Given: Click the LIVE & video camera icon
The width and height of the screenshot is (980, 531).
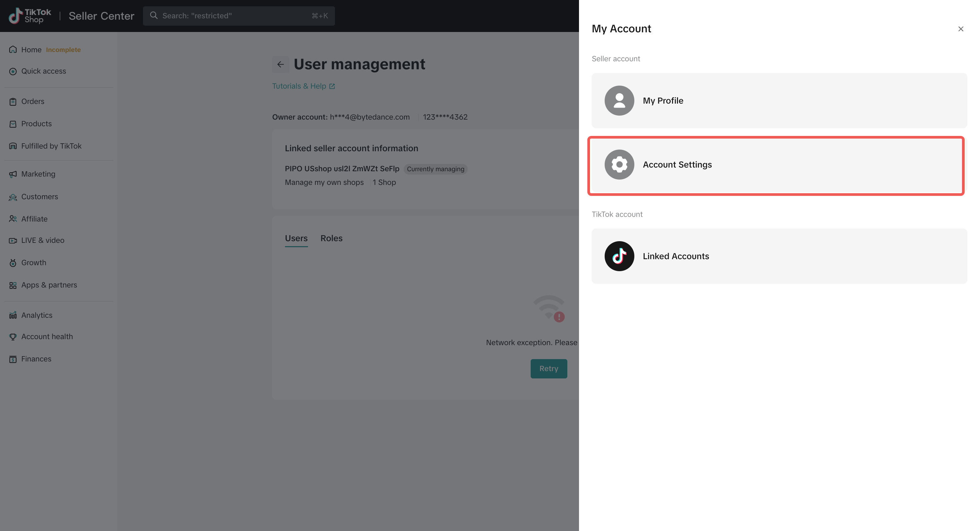Looking at the screenshot, I should pos(13,241).
